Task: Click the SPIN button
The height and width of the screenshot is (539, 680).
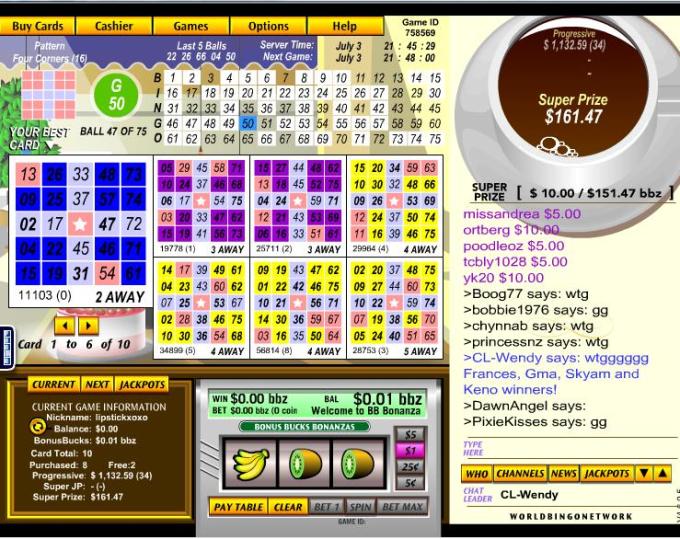Action: [x=360, y=506]
